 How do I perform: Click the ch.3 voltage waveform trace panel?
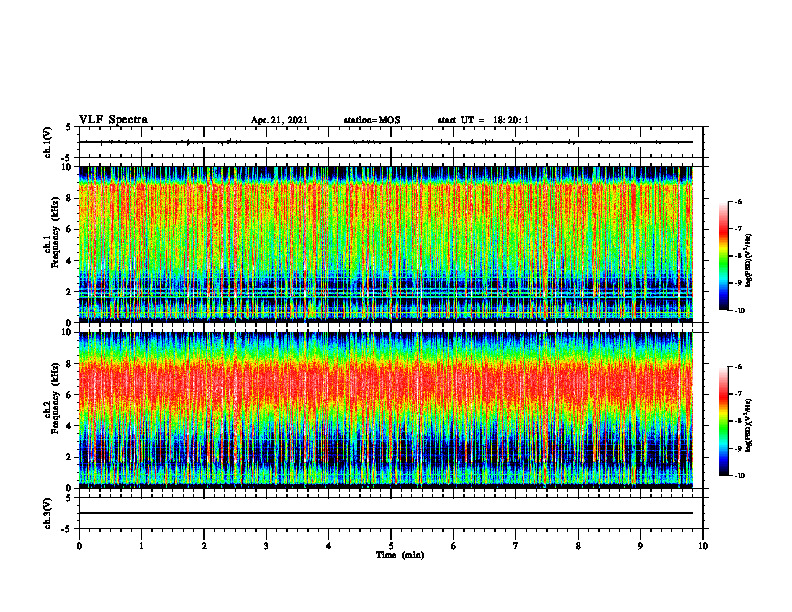point(391,513)
